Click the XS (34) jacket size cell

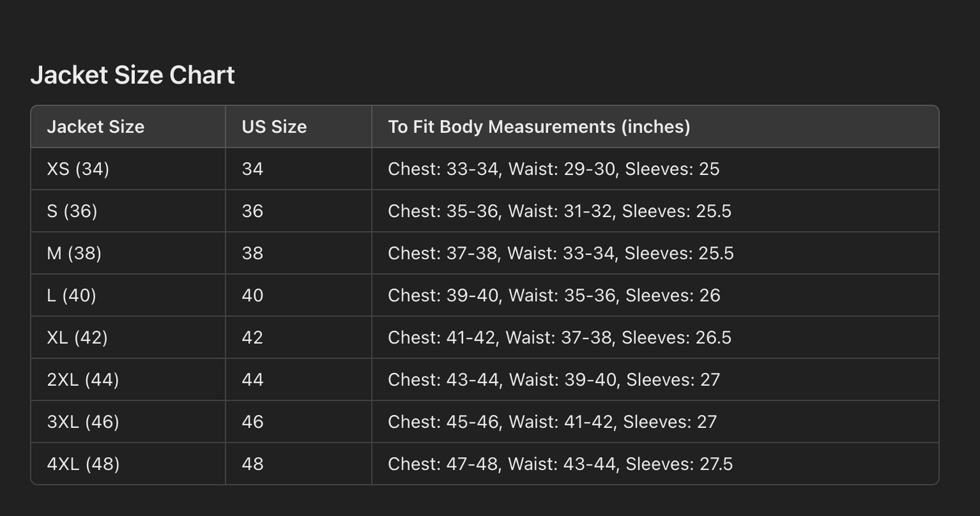click(x=78, y=169)
